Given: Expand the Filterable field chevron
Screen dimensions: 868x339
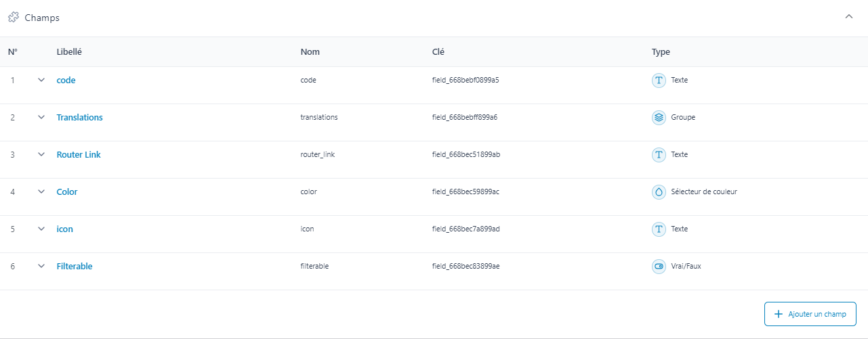Looking at the screenshot, I should click(x=41, y=266).
